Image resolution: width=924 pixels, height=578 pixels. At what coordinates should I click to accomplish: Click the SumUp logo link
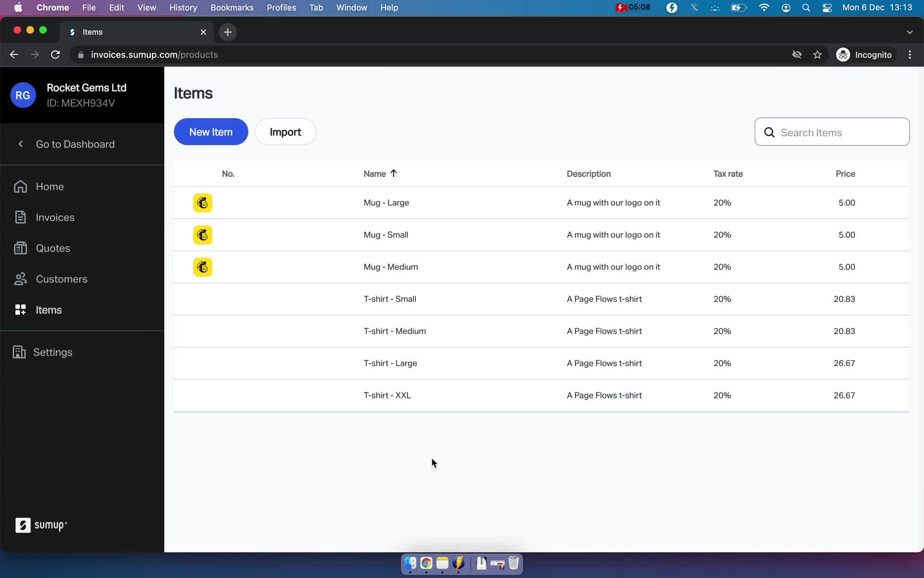42,525
